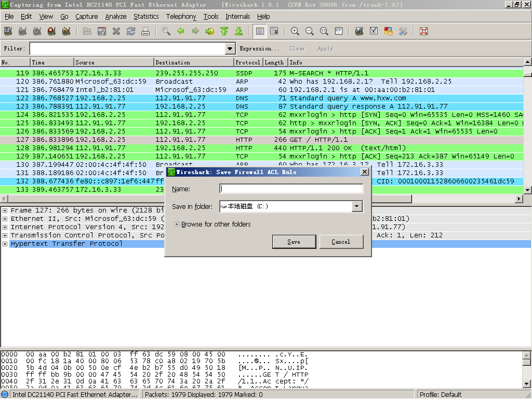532x399 pixels.
Task: Open the Internals menu
Action: pos(238,16)
